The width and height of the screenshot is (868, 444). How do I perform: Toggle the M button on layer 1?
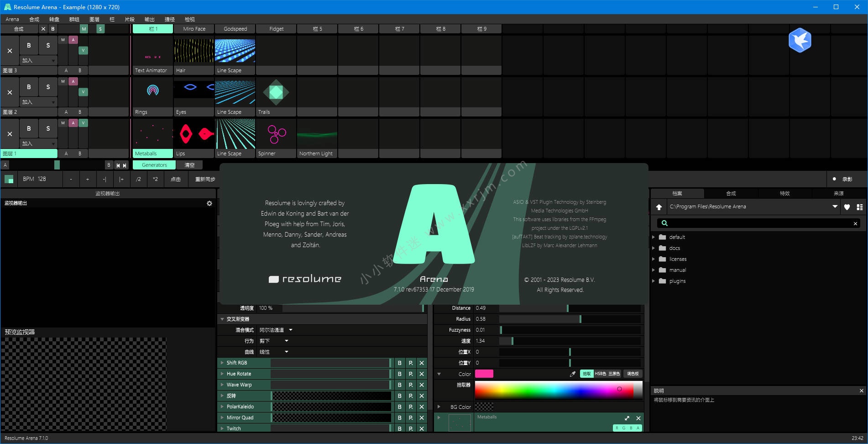[63, 123]
